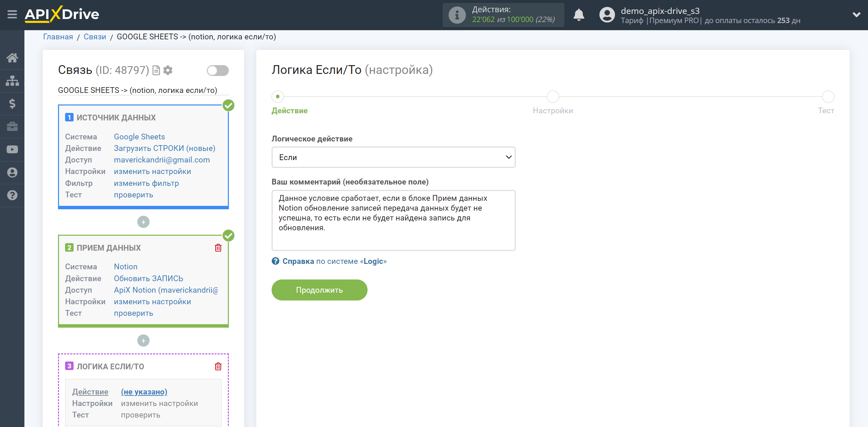Click the Продолжить button

[x=319, y=290]
